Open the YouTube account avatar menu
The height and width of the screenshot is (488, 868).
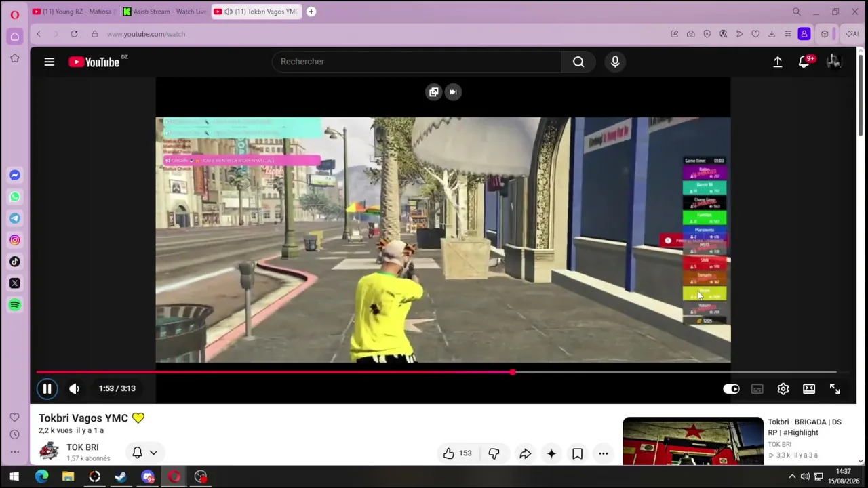(833, 62)
